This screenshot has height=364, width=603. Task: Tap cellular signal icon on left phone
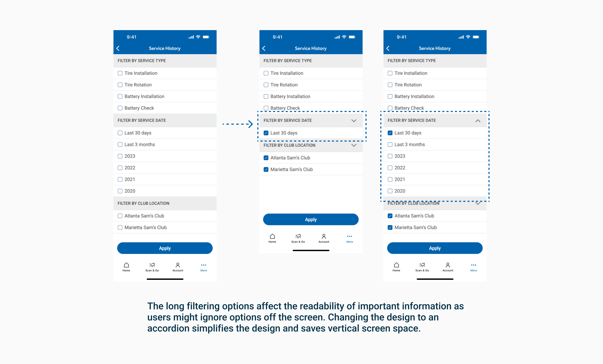(x=191, y=37)
